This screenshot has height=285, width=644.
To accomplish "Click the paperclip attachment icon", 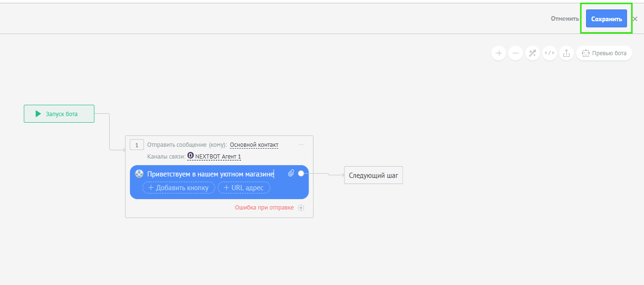I will (291, 174).
